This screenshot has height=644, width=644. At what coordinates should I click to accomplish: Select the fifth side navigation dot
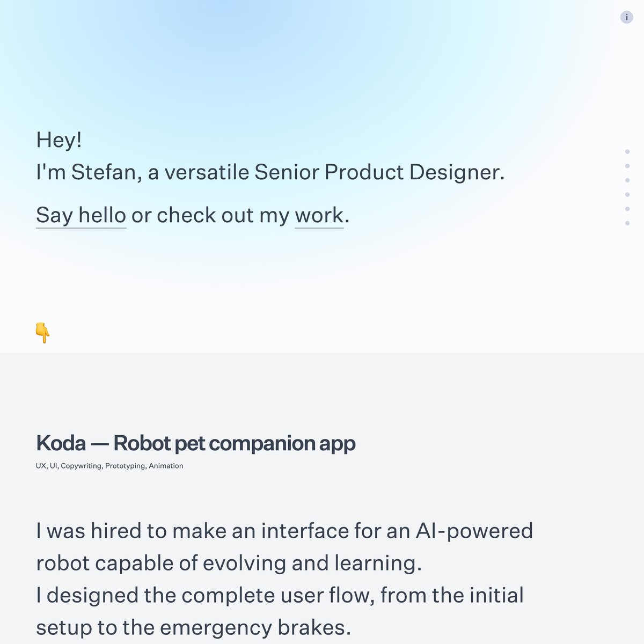pos(627,209)
